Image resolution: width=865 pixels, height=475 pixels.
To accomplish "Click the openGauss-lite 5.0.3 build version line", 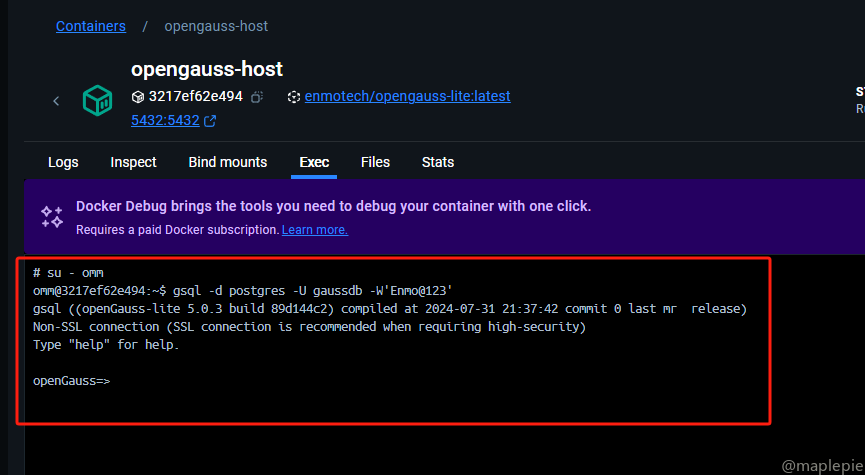I will pos(390,309).
